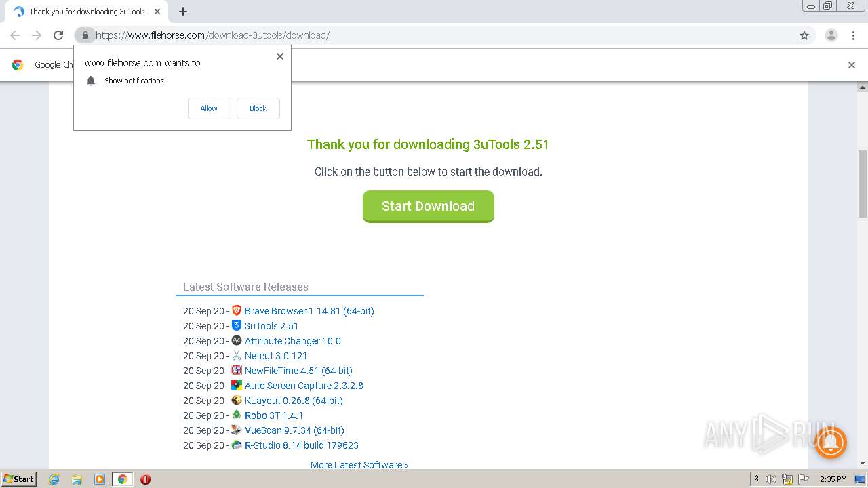
Task: Open Brave Browser 1.14.81 (64-bit) link
Action: point(309,311)
